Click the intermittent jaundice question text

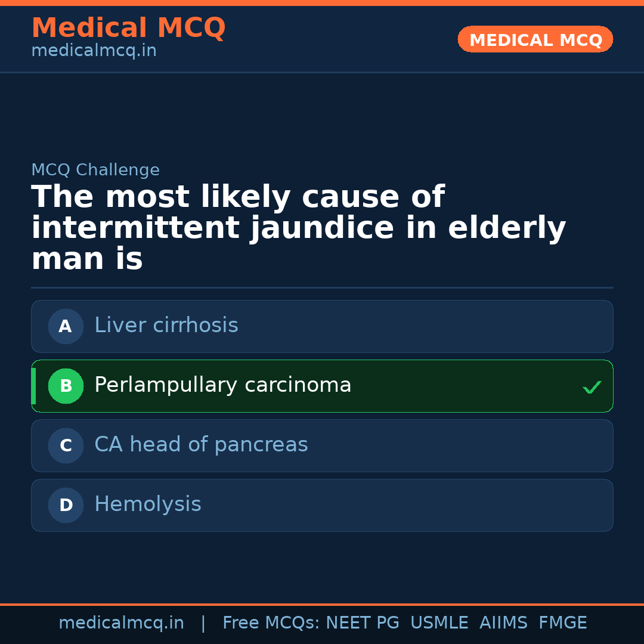point(298,228)
